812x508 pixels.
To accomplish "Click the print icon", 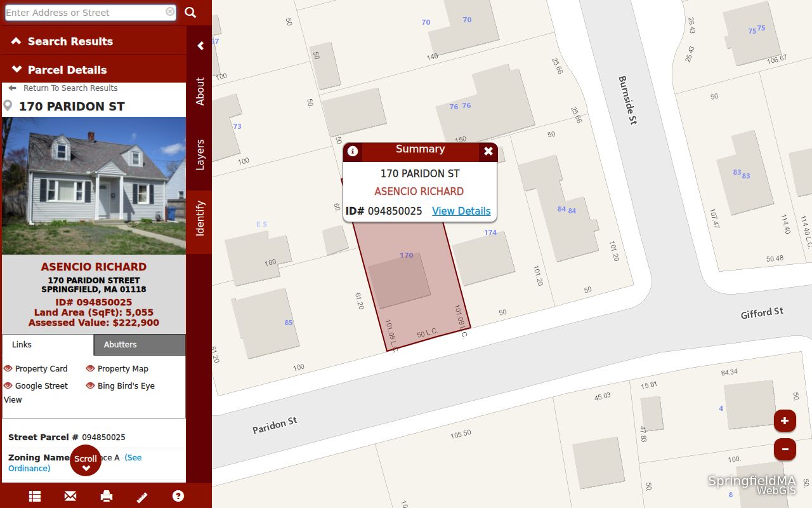I will pos(107,497).
